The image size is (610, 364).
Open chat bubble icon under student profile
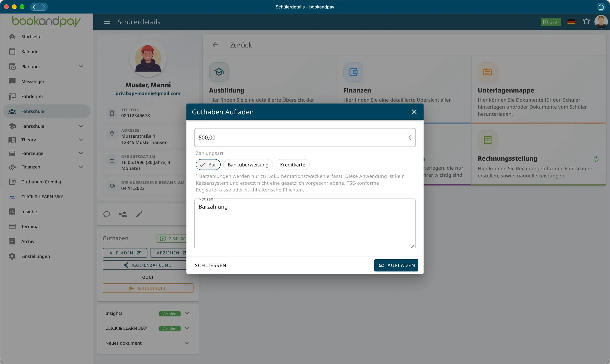(x=106, y=214)
